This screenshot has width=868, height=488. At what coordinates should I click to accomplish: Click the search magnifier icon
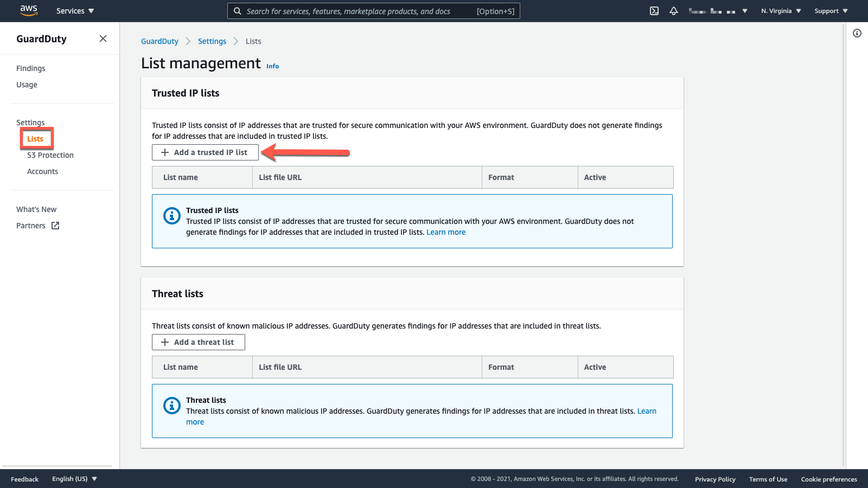(x=238, y=11)
